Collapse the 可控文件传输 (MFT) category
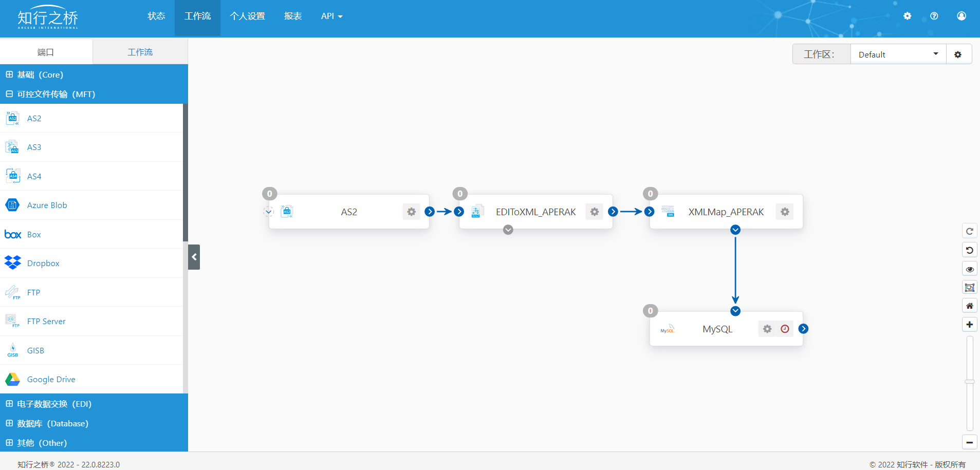 pos(9,94)
